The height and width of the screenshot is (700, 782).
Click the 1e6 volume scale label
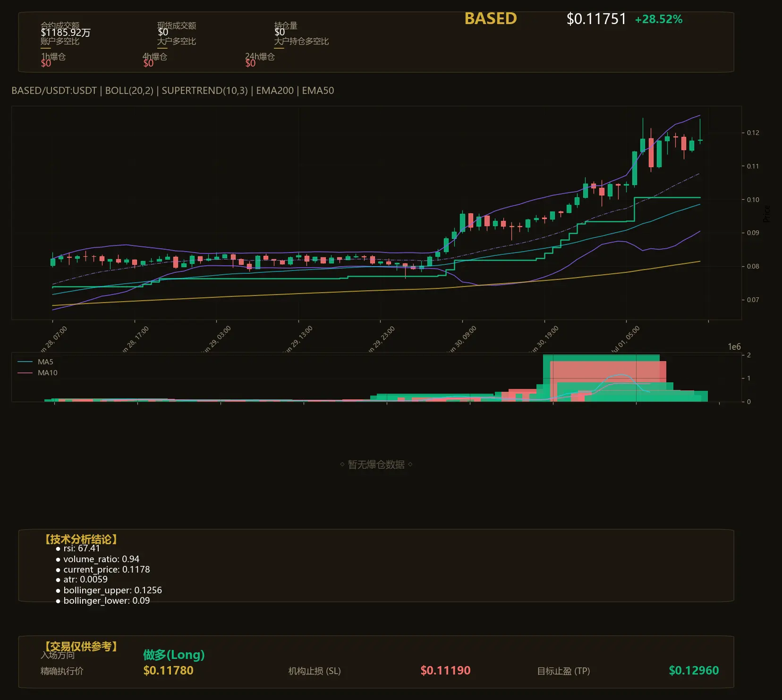click(734, 347)
